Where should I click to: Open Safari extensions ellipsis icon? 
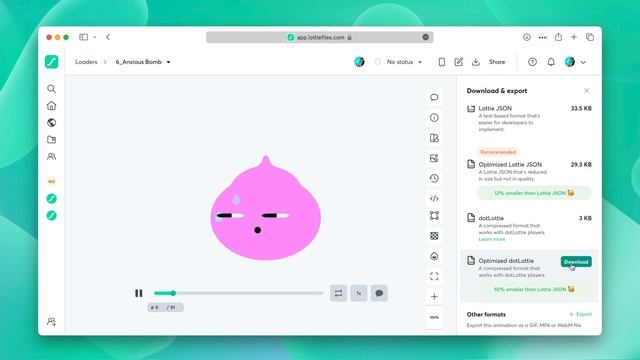[542, 37]
